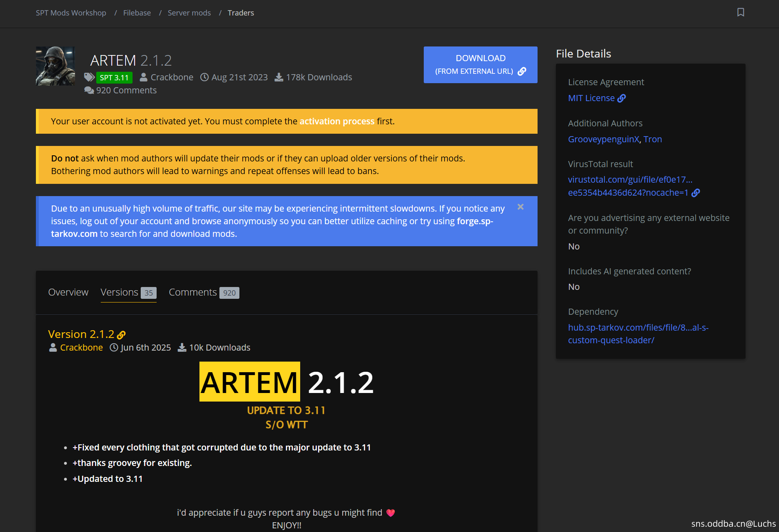Click the link icon in the Download button

coord(522,71)
